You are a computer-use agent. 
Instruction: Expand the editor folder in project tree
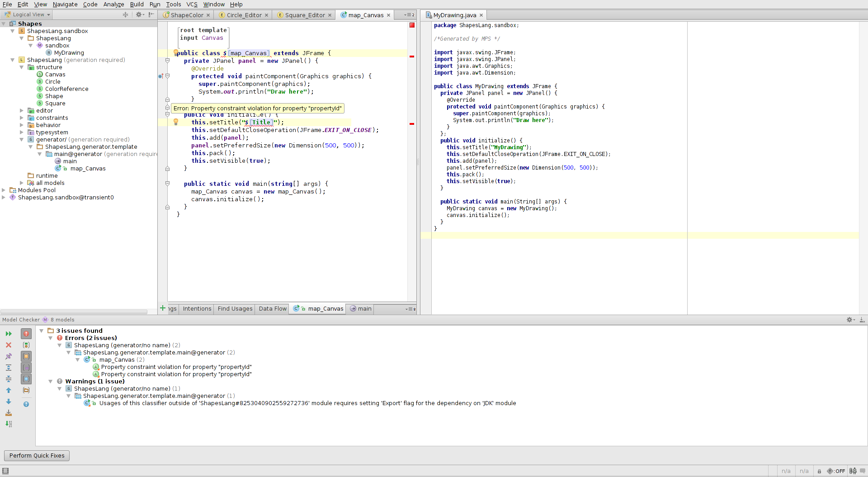(21, 111)
